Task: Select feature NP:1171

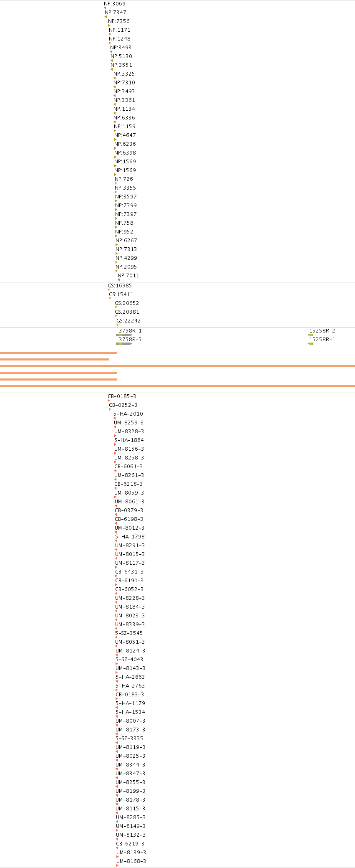Action: pyautogui.click(x=120, y=30)
